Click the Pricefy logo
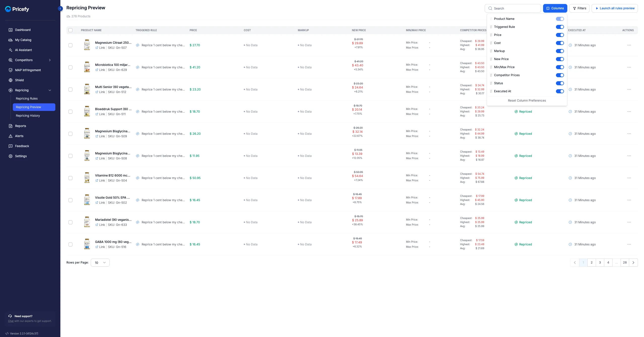644x337 pixels. coord(17,9)
